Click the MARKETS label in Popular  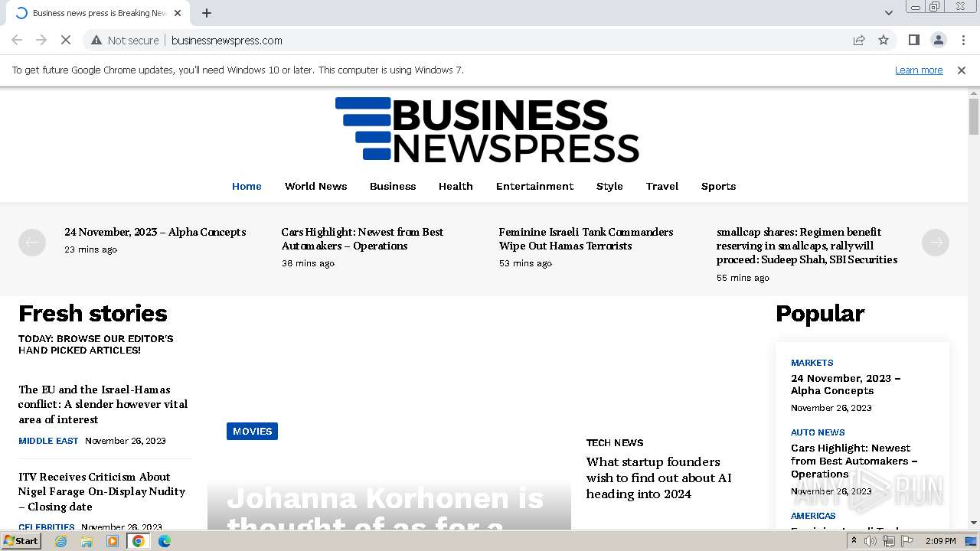[x=812, y=363]
